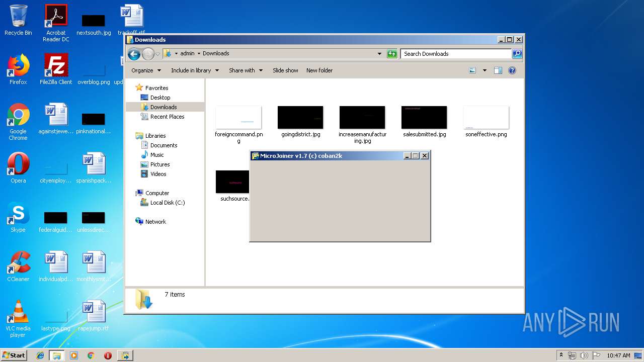Show hidden tray icons arrow
The height and width of the screenshot is (362, 644).
pos(561,355)
